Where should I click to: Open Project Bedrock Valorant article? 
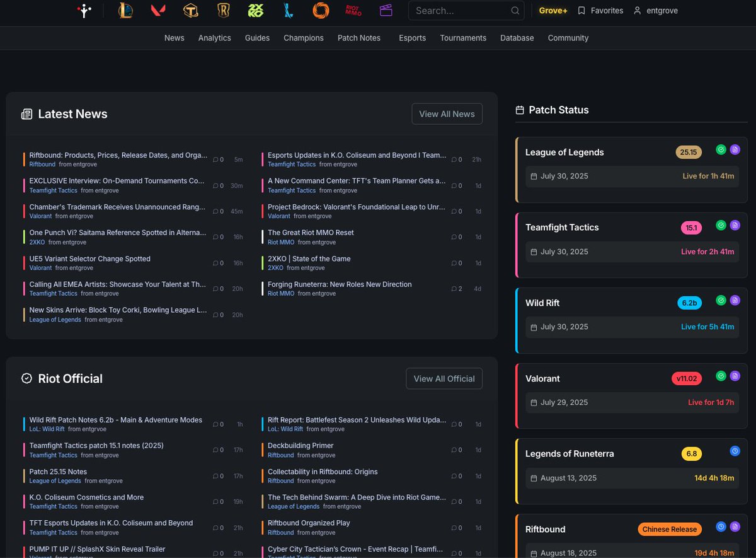(x=357, y=207)
